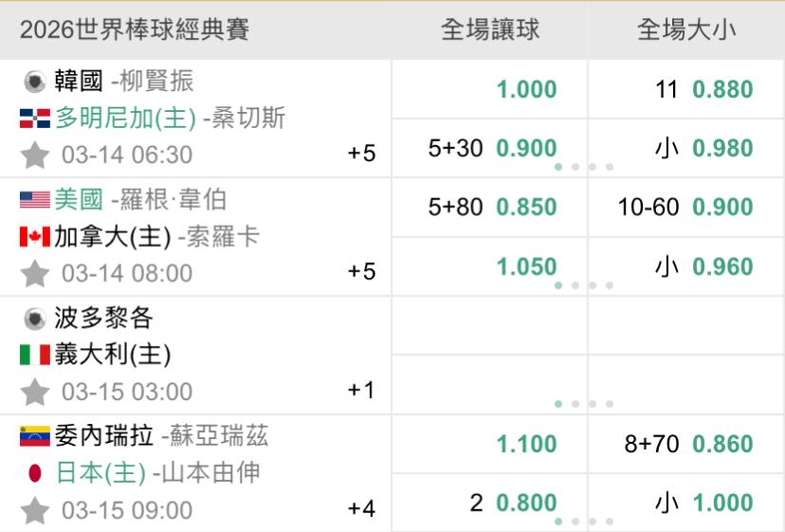Click the Japan flag icon
This screenshot has height=532, width=785.
point(34,473)
